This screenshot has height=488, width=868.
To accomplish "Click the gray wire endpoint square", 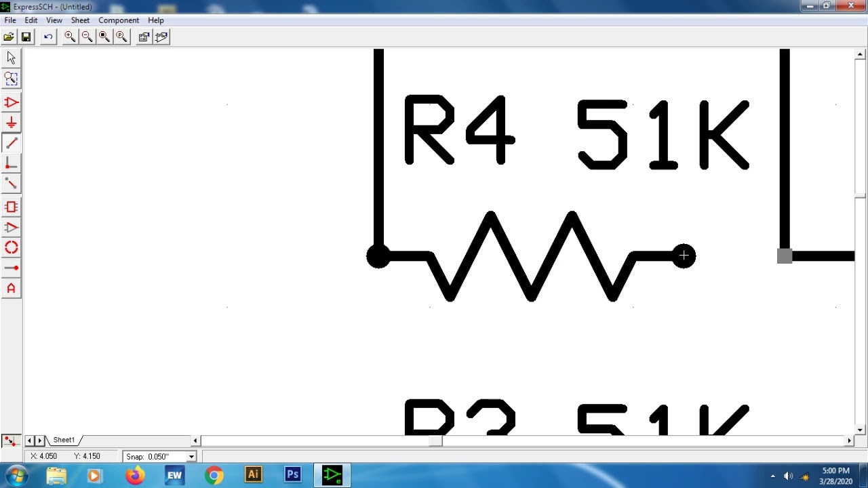I will point(785,256).
